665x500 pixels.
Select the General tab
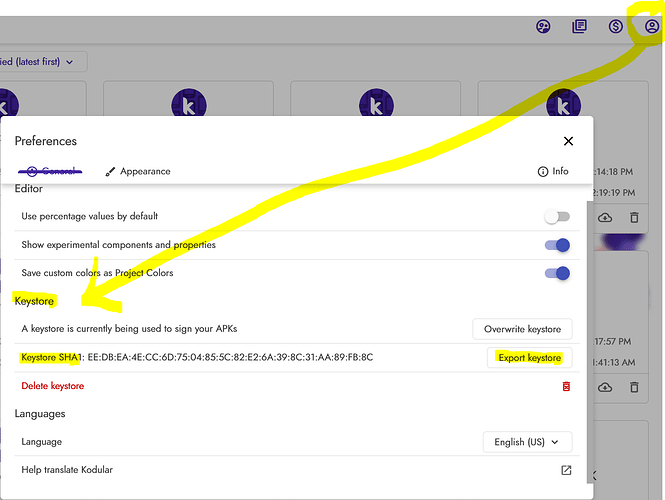pyautogui.click(x=50, y=171)
